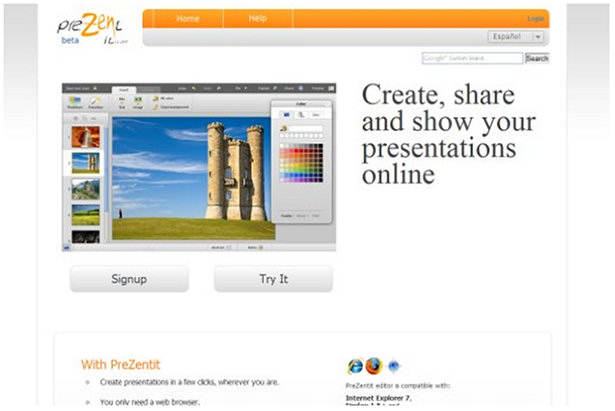Pick a color from the Color panel palette
The width and height of the screenshot is (615, 411).
point(301,162)
